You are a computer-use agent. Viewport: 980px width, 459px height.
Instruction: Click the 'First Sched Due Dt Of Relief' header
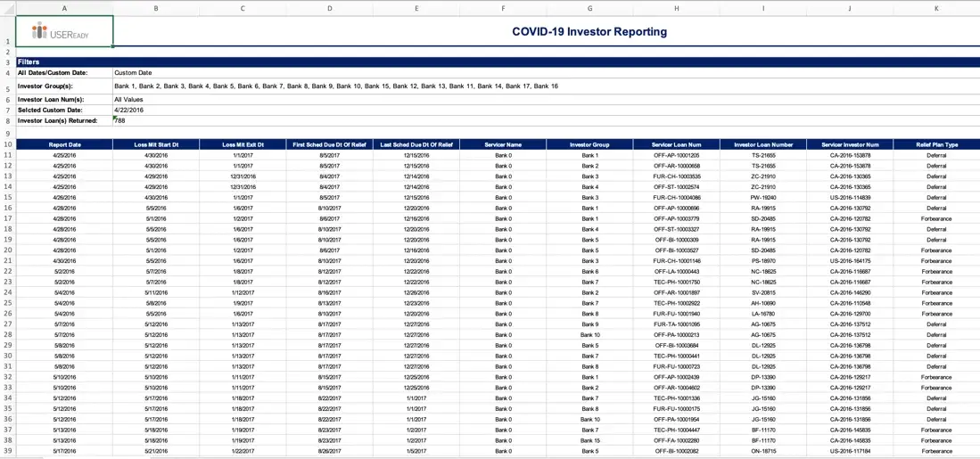(x=329, y=145)
